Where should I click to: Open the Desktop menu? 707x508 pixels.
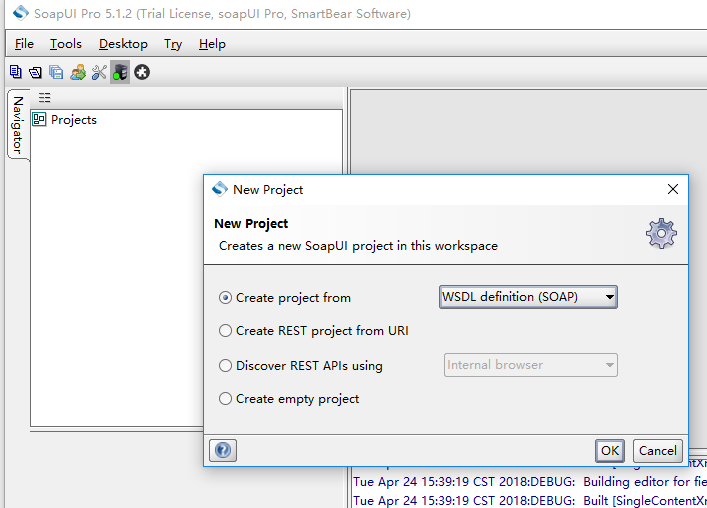[123, 44]
